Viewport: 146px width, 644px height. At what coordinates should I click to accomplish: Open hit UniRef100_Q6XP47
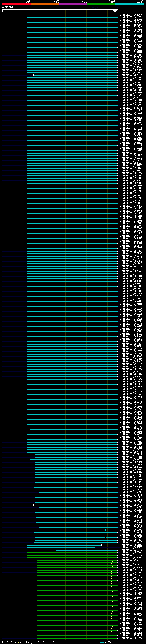pyautogui.click(x=131, y=75)
